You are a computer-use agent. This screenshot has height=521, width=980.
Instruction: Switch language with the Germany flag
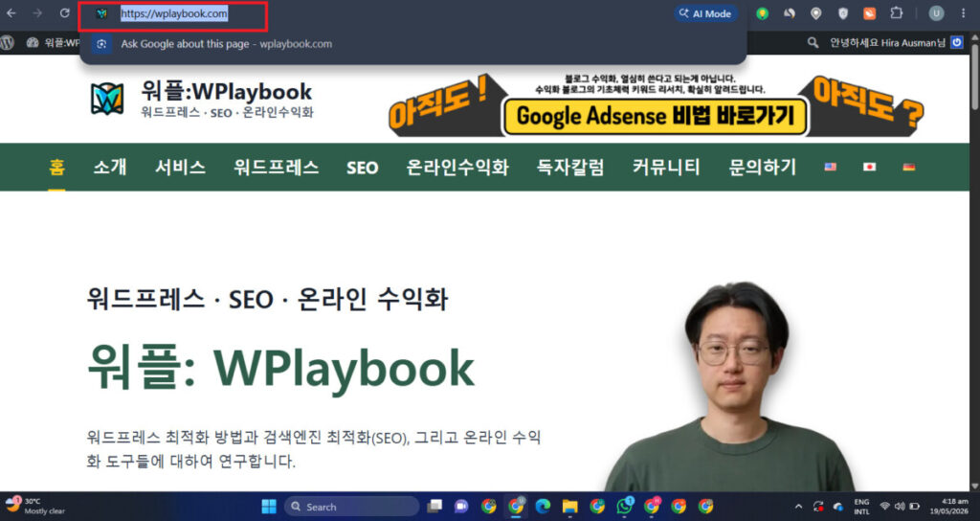point(909,167)
